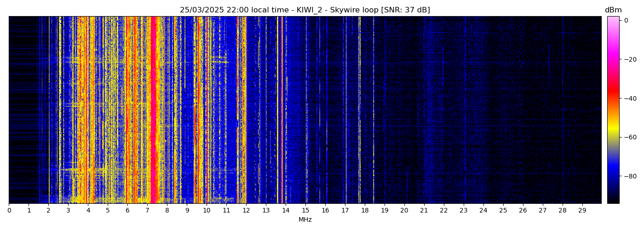Click the MHz x-axis label
Screen dimensions: 644x230
305,220
